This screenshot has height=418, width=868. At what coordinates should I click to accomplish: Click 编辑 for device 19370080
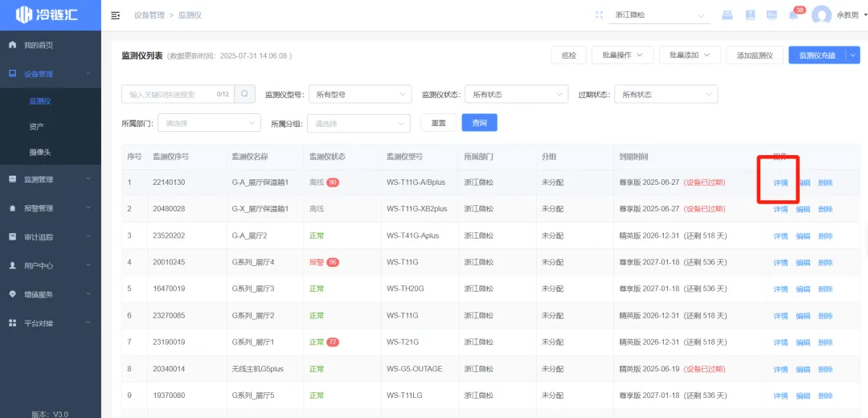point(803,395)
